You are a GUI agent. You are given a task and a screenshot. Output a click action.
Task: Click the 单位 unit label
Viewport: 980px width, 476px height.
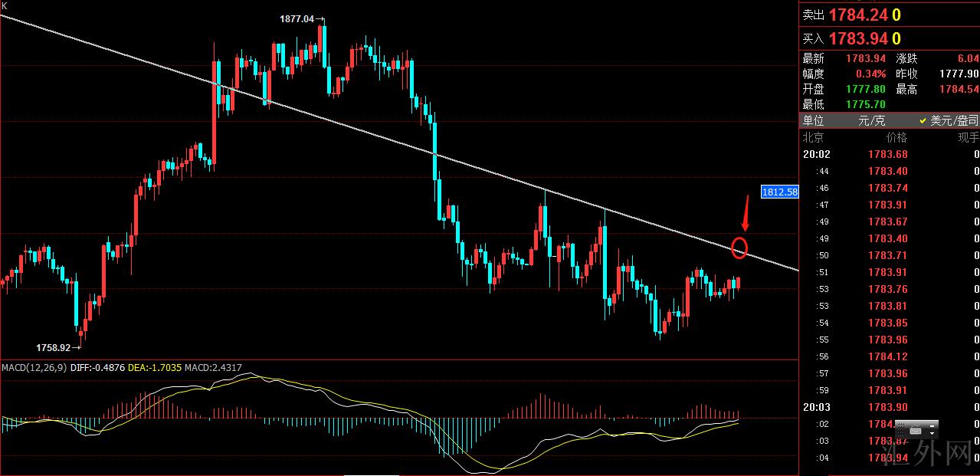813,121
